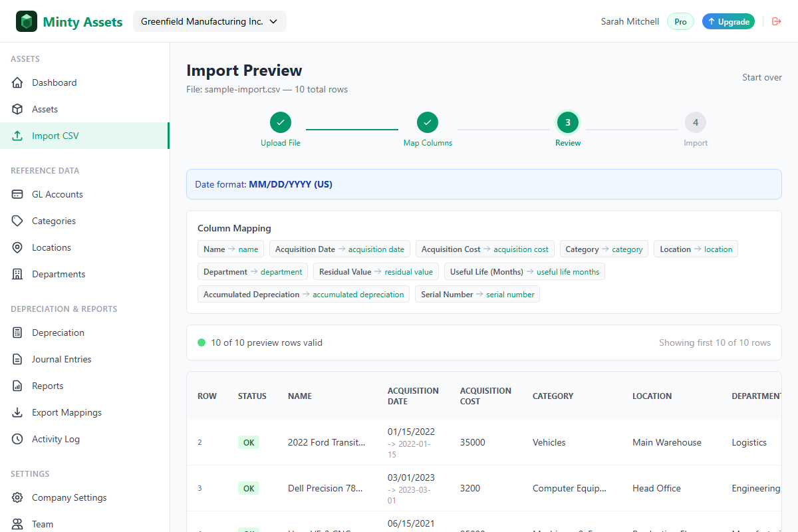Click the 2022 Ford Transit name cell
The height and width of the screenshot is (532, 798).
coord(327,442)
